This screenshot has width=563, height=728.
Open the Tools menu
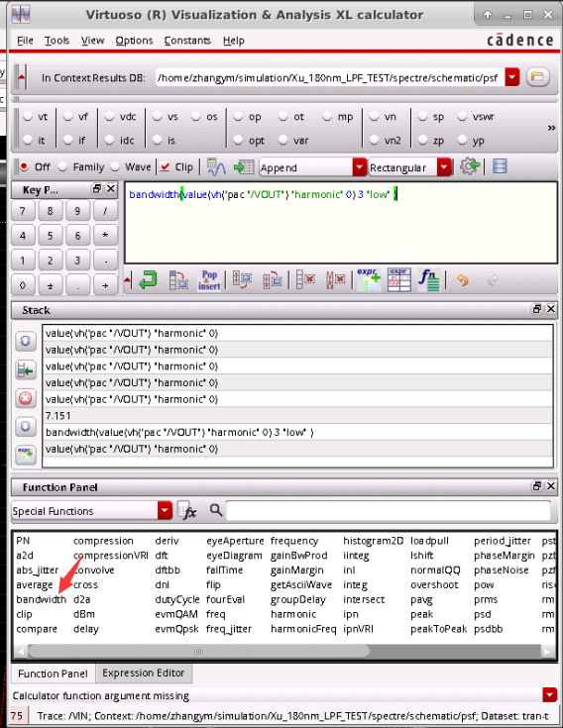point(57,41)
